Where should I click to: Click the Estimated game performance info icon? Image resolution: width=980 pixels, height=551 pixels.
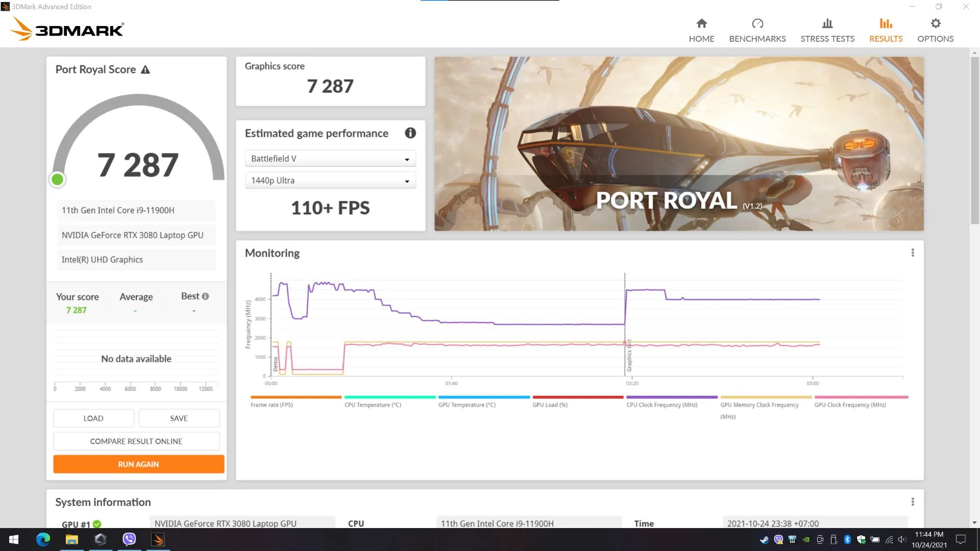[x=410, y=133]
